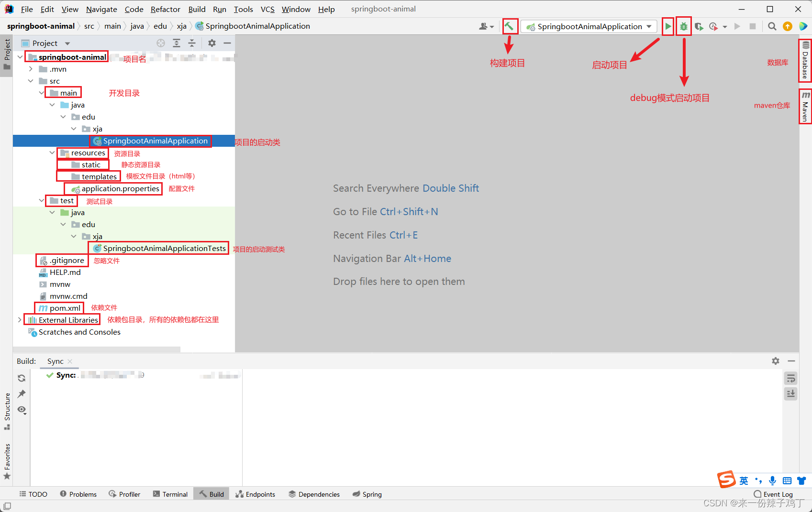Collapse the main folder

42,93
